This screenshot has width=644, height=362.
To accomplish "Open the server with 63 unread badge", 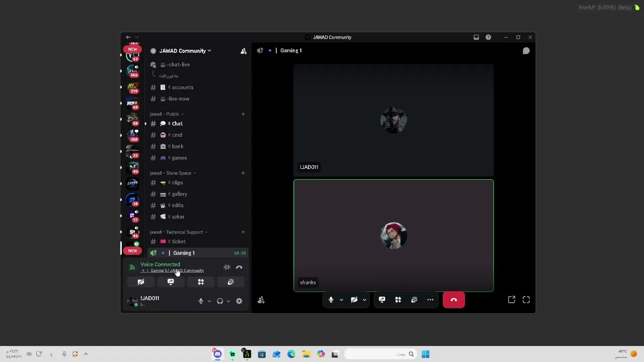I will [132, 55].
